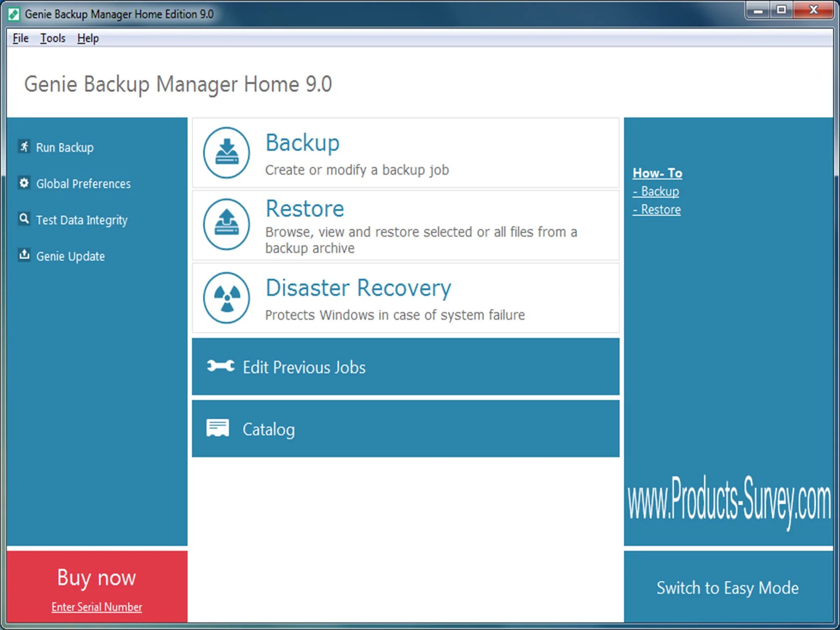840x630 pixels.
Task: Open the File menu
Action: pyautogui.click(x=21, y=38)
